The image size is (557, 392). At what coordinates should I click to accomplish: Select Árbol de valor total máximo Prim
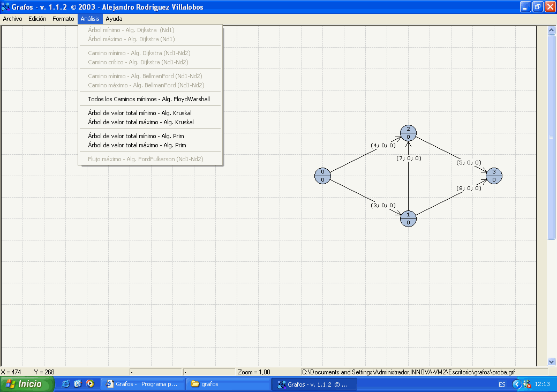[137, 145]
